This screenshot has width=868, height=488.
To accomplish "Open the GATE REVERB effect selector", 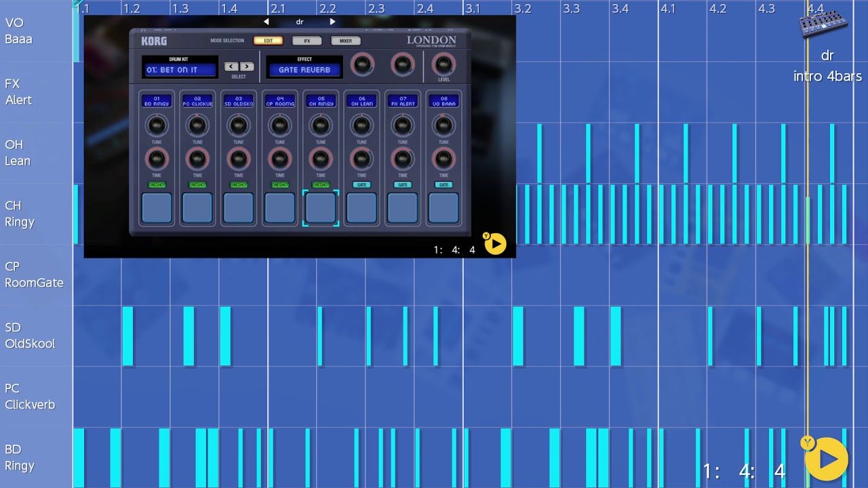I will click(x=304, y=70).
